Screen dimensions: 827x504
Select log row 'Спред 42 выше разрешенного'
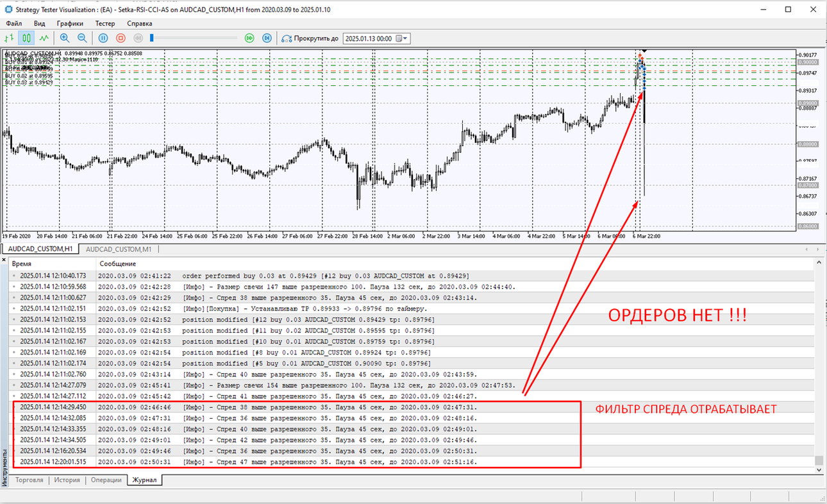point(412,440)
